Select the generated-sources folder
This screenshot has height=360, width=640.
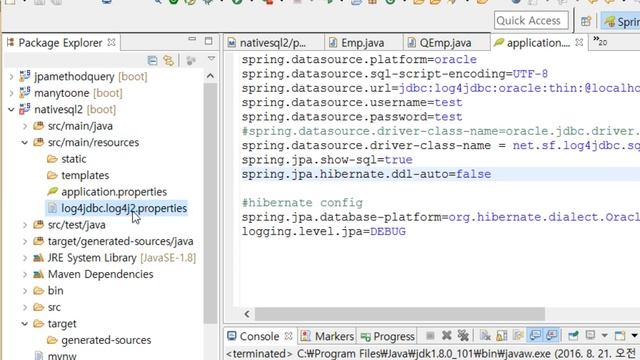click(x=106, y=340)
